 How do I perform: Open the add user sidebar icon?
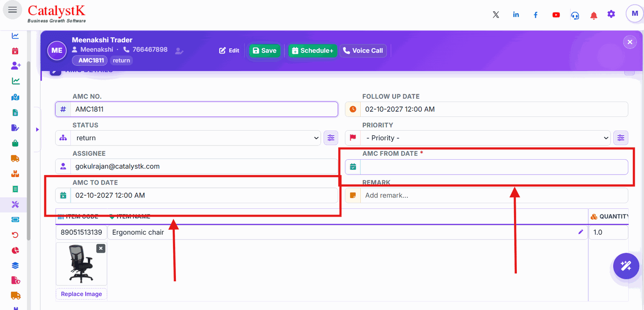16,65
